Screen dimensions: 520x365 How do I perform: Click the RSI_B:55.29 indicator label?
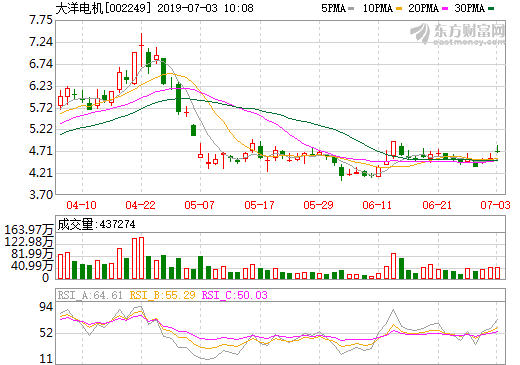(162, 295)
